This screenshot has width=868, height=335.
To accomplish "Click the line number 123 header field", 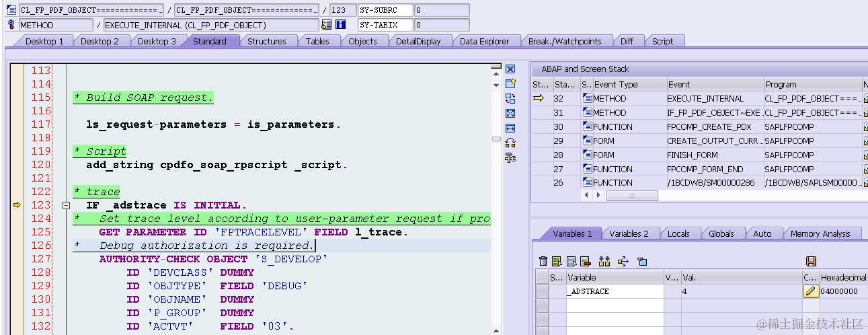I will 343,10.
